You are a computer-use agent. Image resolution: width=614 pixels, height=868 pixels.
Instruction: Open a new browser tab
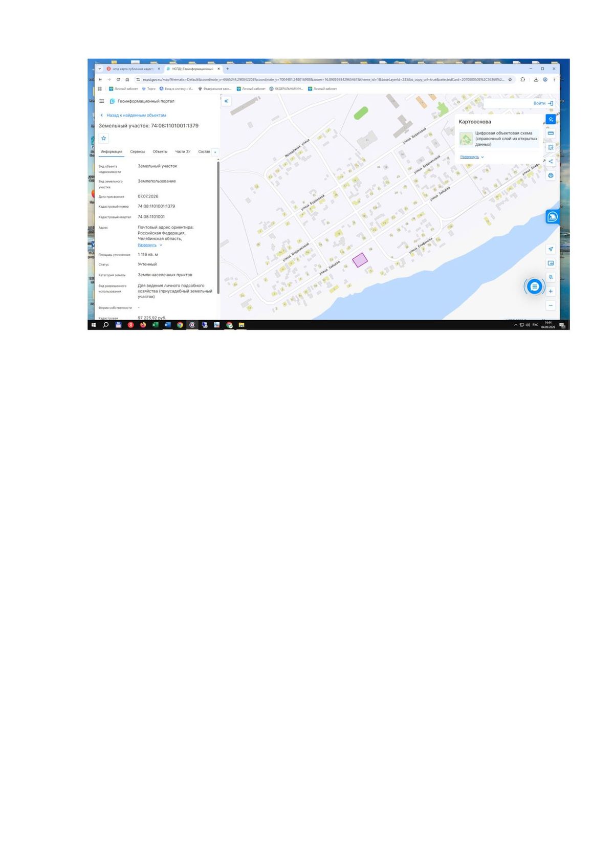tap(228, 69)
